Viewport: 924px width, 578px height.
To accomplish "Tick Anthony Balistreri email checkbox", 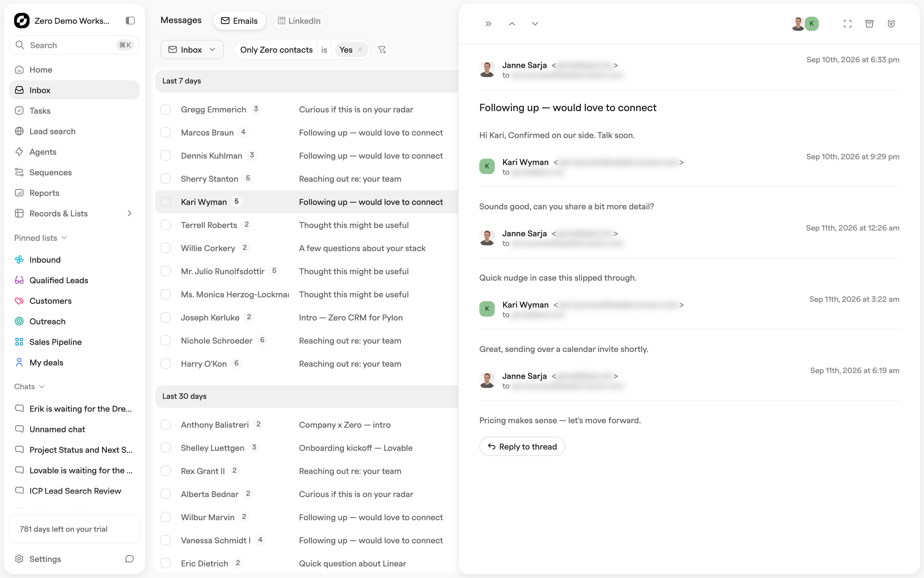I will (x=166, y=425).
